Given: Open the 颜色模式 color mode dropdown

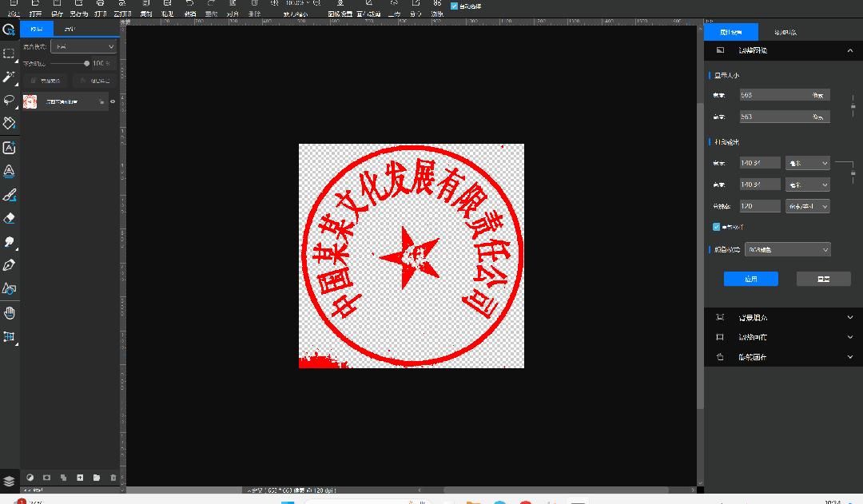Looking at the screenshot, I should pyautogui.click(x=788, y=248).
